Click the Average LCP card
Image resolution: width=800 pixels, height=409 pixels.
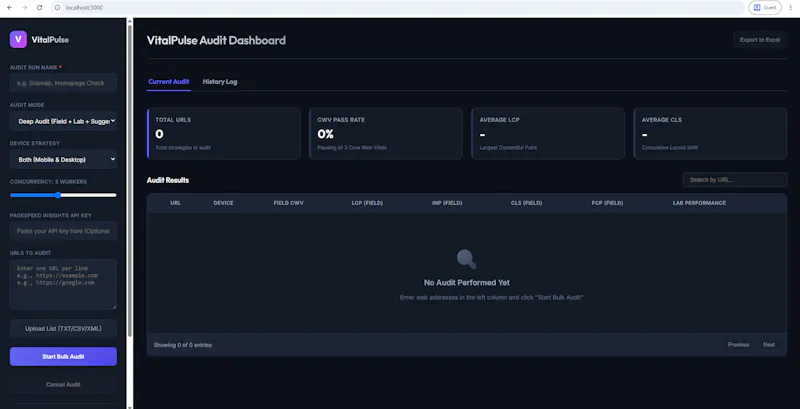click(548, 133)
